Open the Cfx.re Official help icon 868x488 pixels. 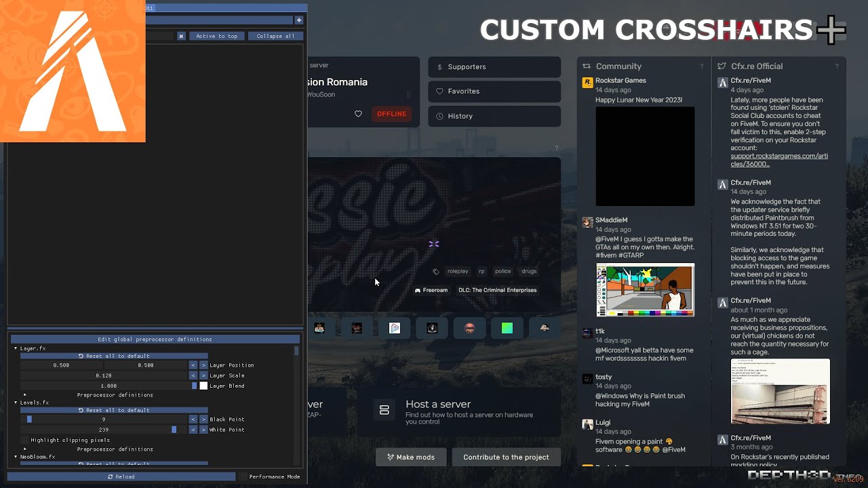(836, 66)
